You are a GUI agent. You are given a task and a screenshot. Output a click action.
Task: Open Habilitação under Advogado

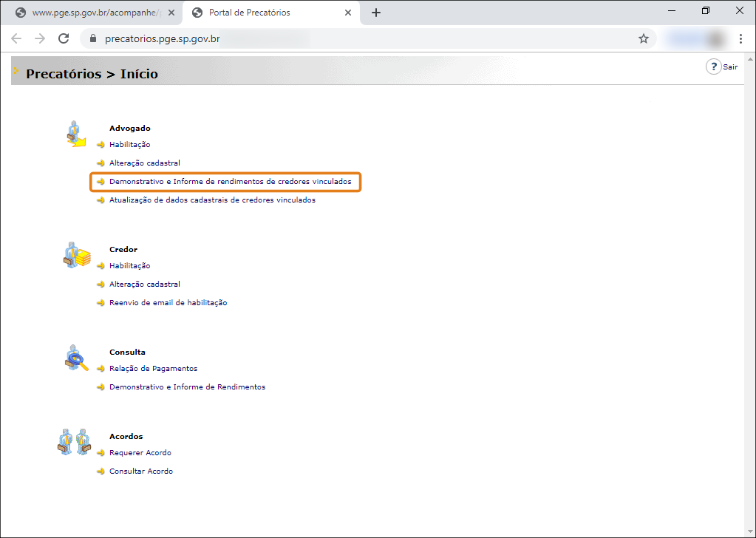pyautogui.click(x=129, y=145)
